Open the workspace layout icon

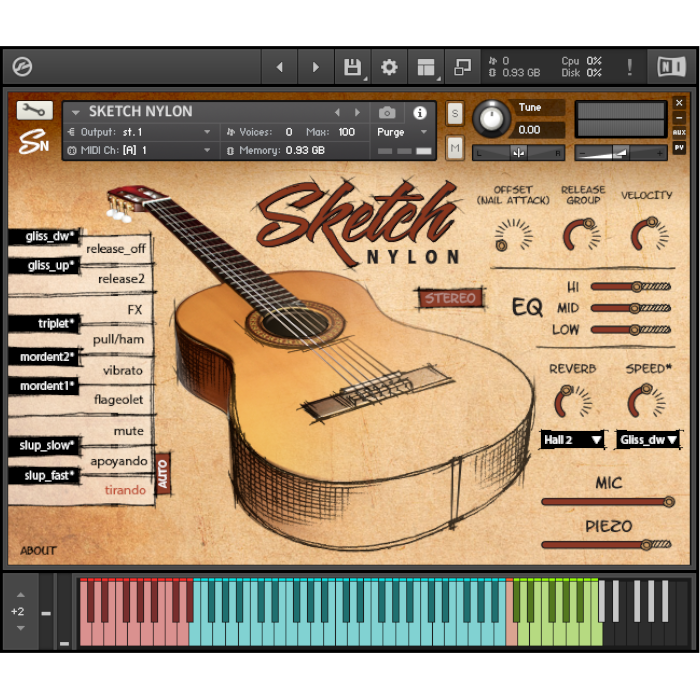coord(425,67)
